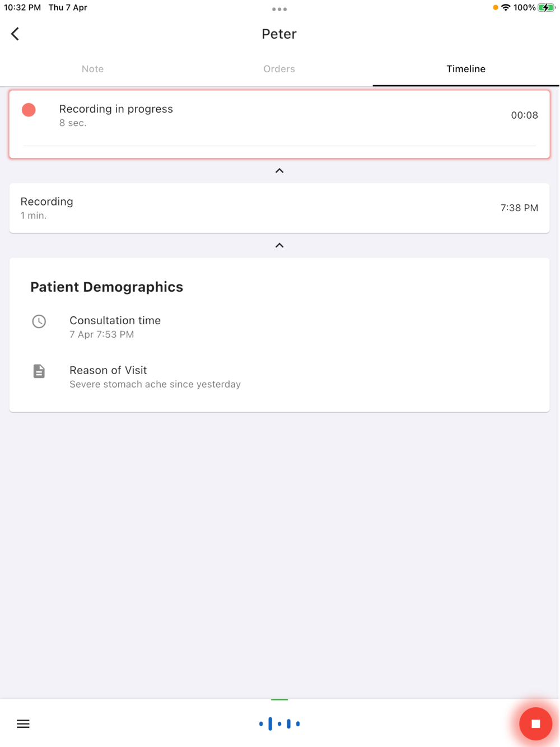
Task: Tap the Consultation time entry
Action: pos(115,327)
